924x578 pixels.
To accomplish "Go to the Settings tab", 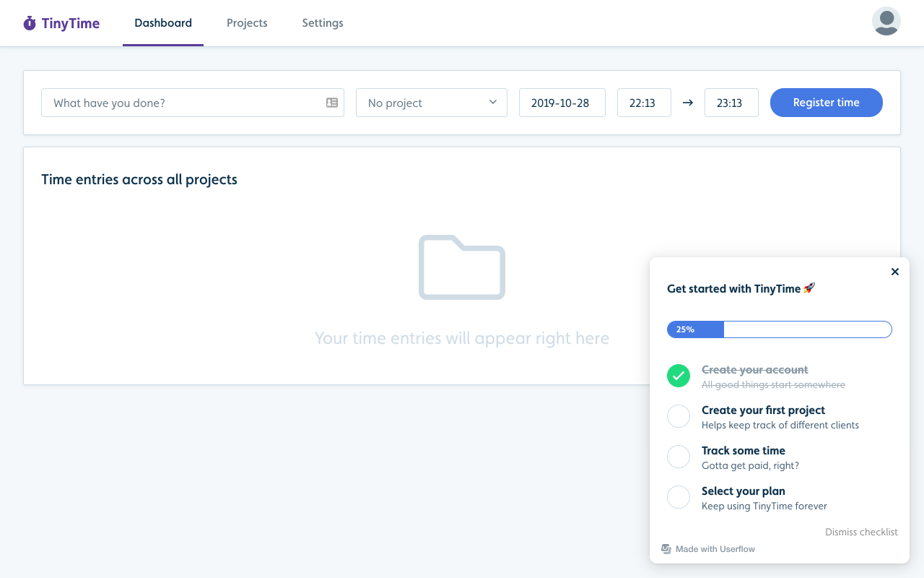I will [323, 23].
